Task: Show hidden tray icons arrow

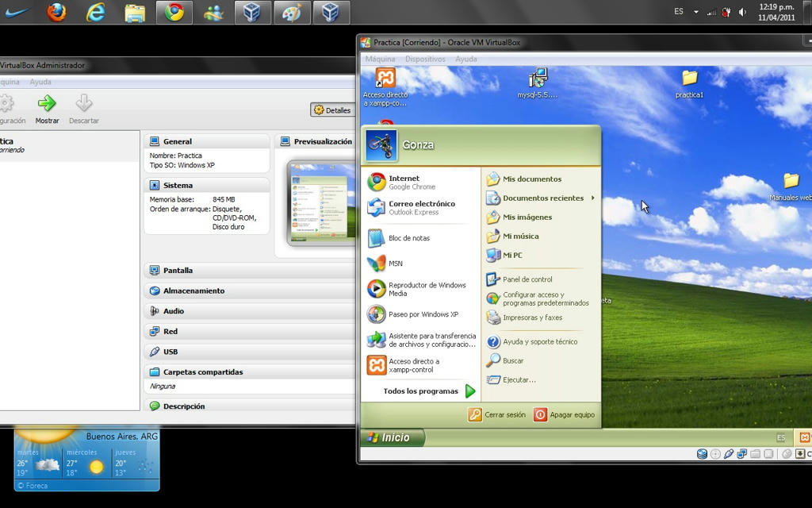Action: [696, 12]
